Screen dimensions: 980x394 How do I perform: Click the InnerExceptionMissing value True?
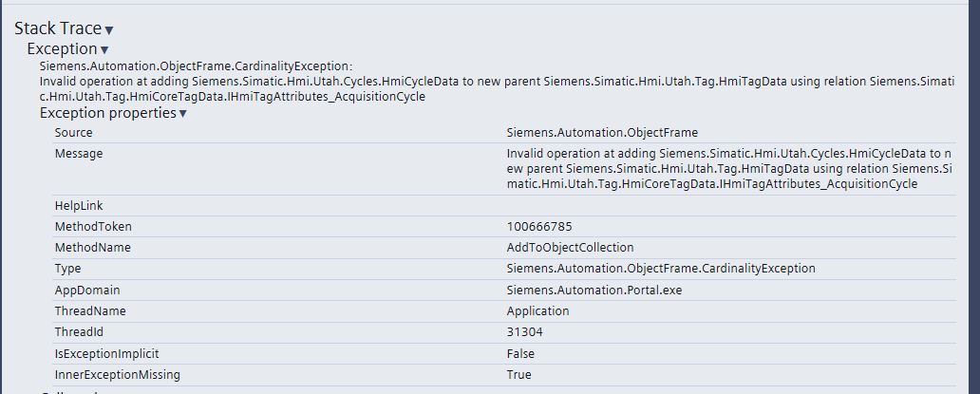coord(518,374)
